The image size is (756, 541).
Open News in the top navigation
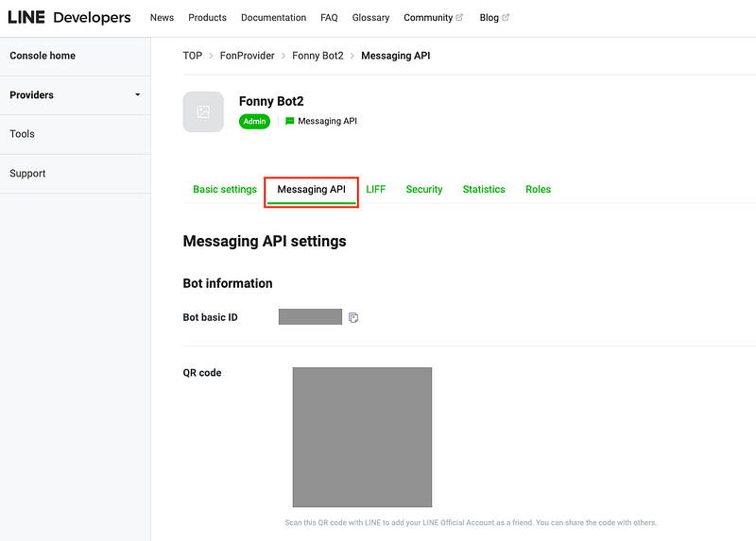162,17
